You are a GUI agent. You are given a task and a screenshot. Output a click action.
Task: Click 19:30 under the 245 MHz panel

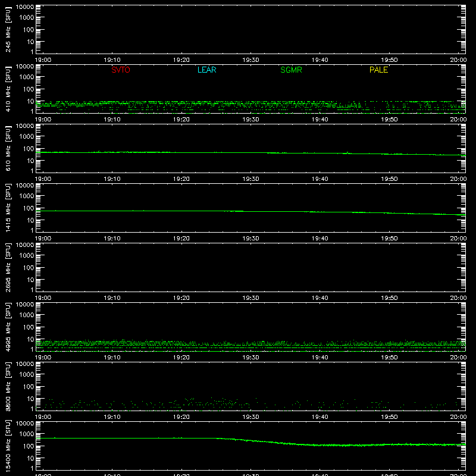250,60
